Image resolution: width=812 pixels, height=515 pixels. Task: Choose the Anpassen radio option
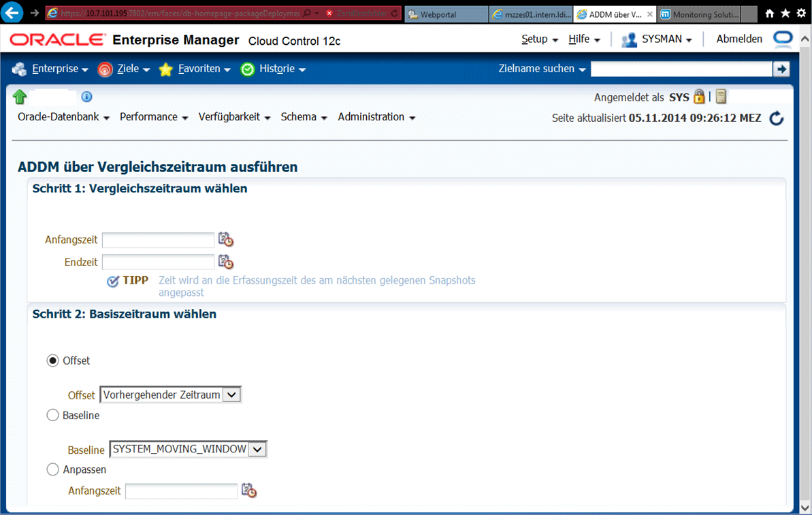pyautogui.click(x=52, y=469)
